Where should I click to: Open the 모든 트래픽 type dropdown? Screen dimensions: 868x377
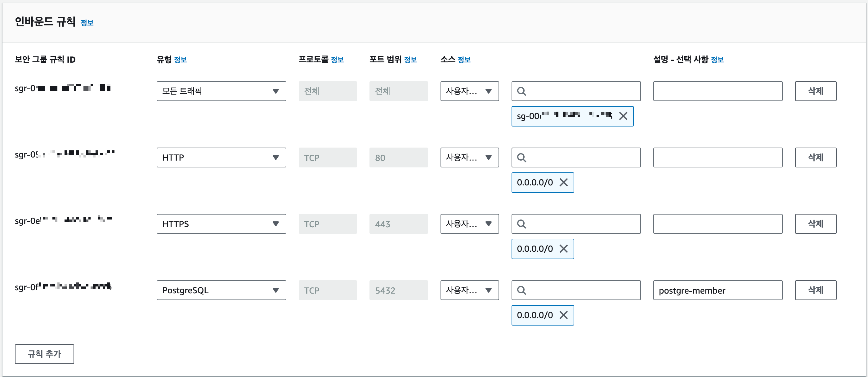[221, 91]
